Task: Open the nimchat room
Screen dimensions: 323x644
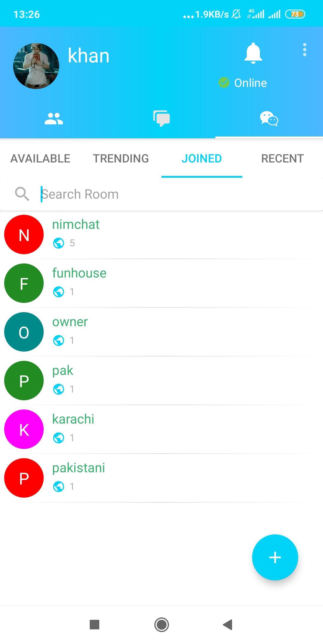Action: click(161, 234)
